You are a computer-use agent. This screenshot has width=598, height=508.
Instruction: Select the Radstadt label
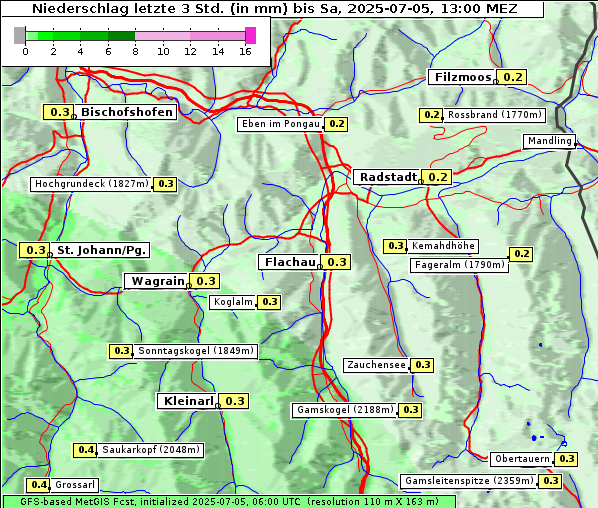(x=387, y=177)
